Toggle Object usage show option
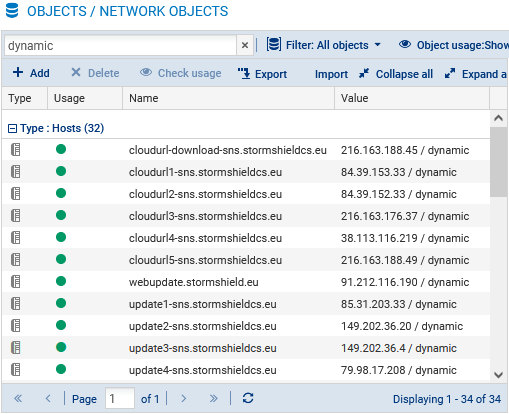The width and height of the screenshot is (509, 414). coord(454,45)
